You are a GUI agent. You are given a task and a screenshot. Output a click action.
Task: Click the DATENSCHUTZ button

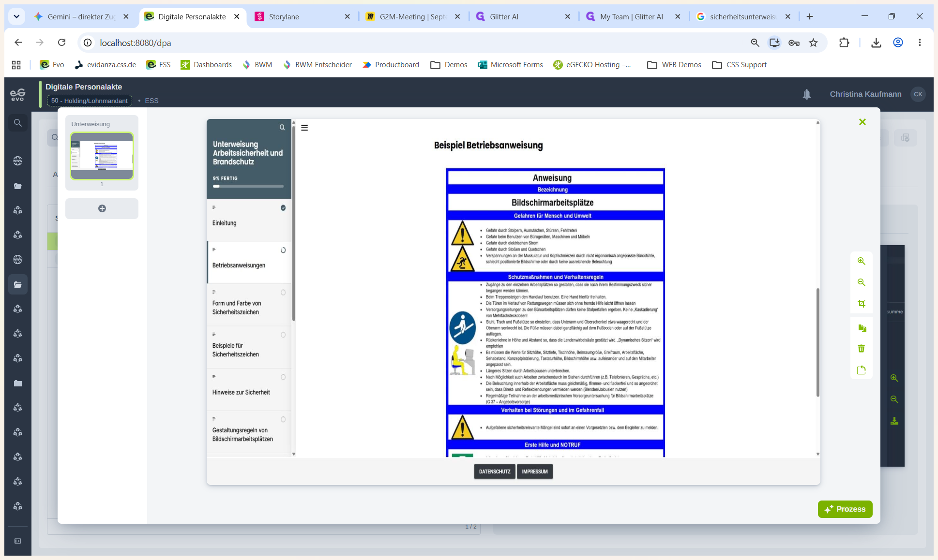pyautogui.click(x=495, y=472)
